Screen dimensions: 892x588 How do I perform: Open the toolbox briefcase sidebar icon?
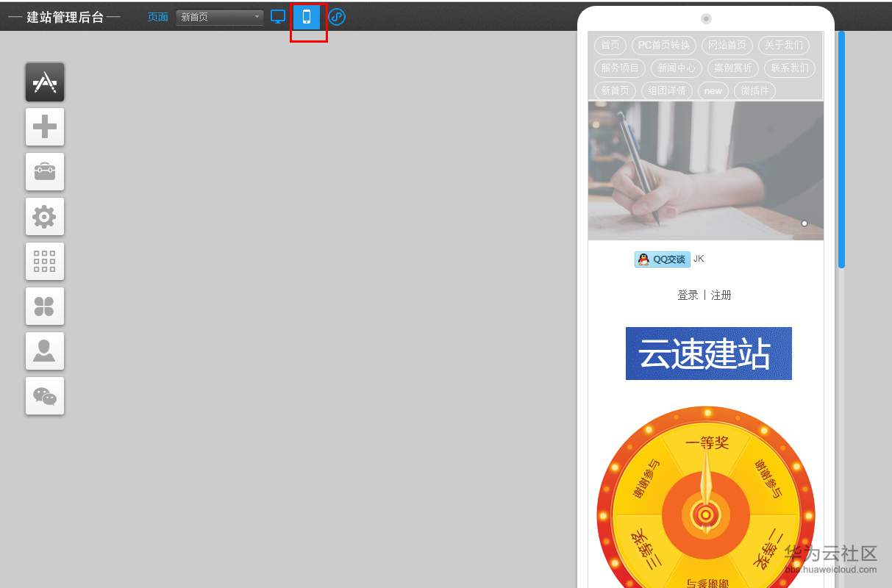[x=45, y=172]
